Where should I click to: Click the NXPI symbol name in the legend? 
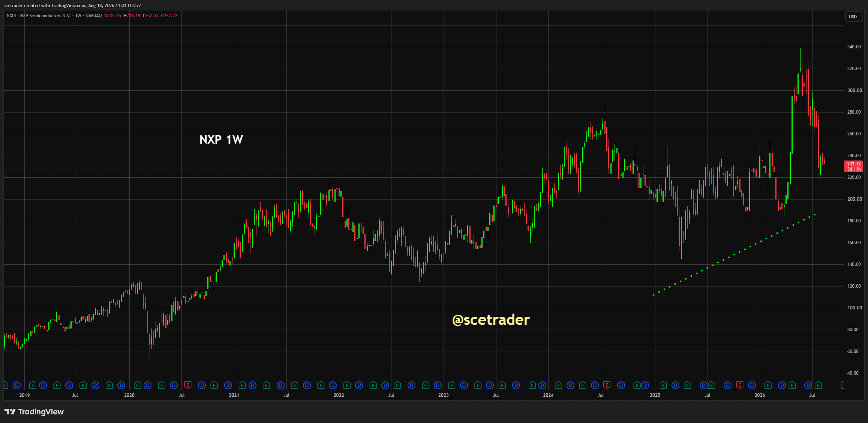click(11, 16)
